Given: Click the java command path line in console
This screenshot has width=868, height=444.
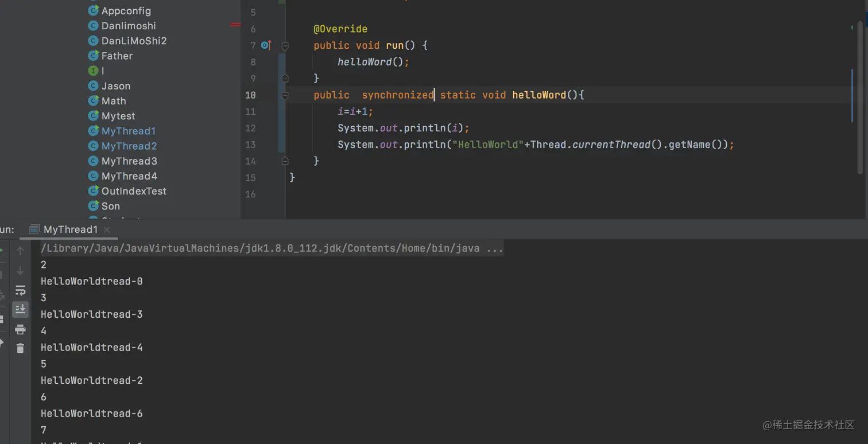Looking at the screenshot, I should (272, 248).
